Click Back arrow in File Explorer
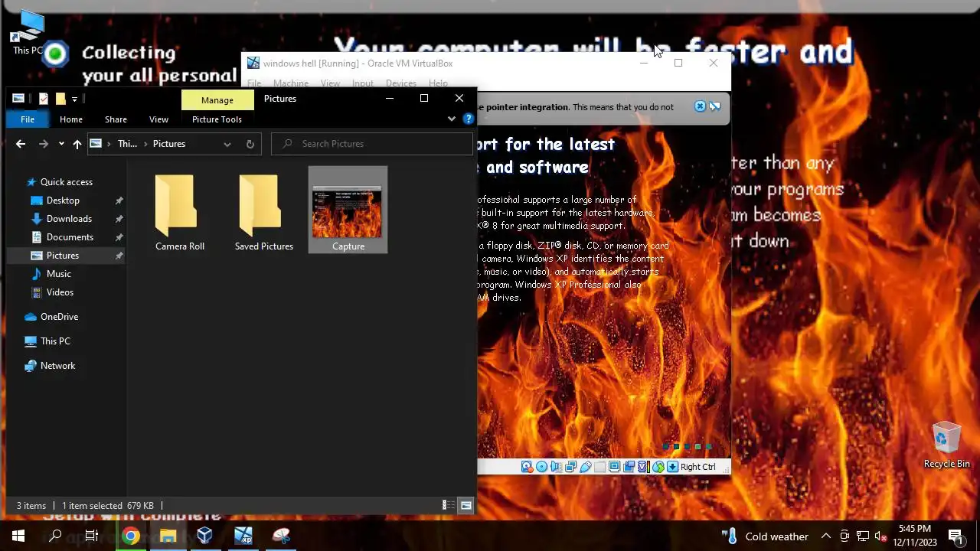This screenshot has height=551, width=980. [x=21, y=144]
